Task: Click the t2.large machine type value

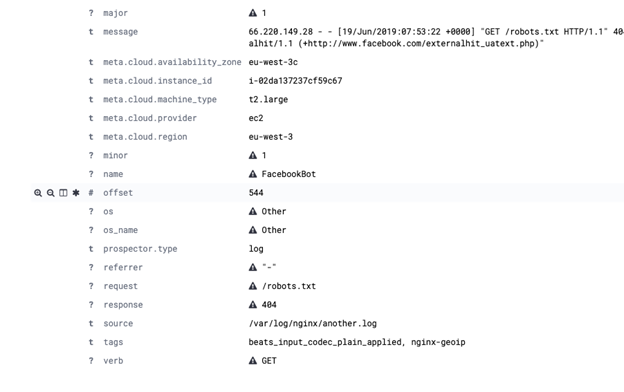Action: pos(268,99)
